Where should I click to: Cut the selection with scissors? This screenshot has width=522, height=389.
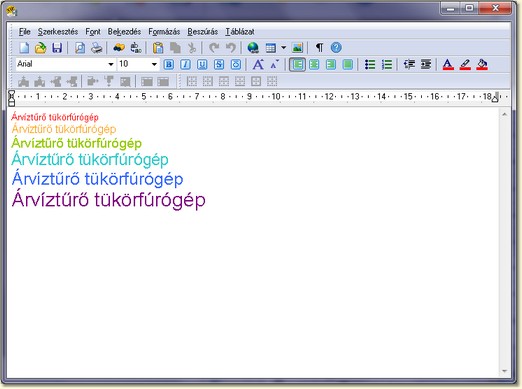point(192,48)
